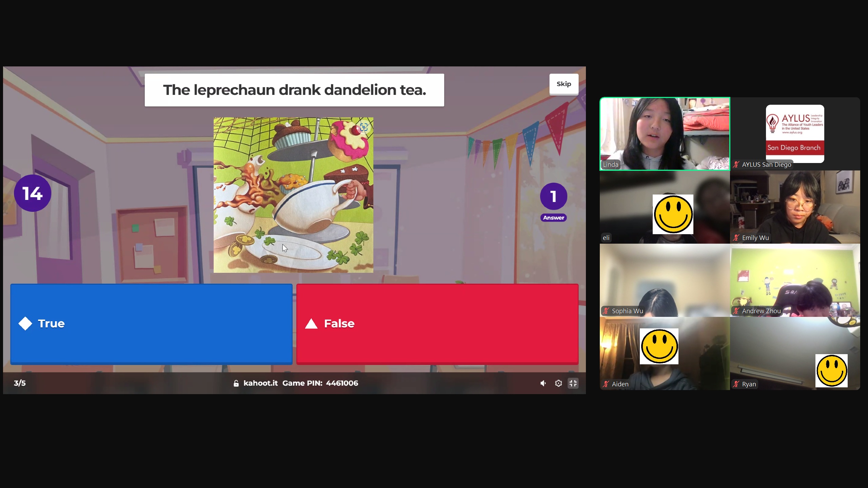The height and width of the screenshot is (488, 868).
Task: Click the answer count circle
Action: click(x=553, y=196)
